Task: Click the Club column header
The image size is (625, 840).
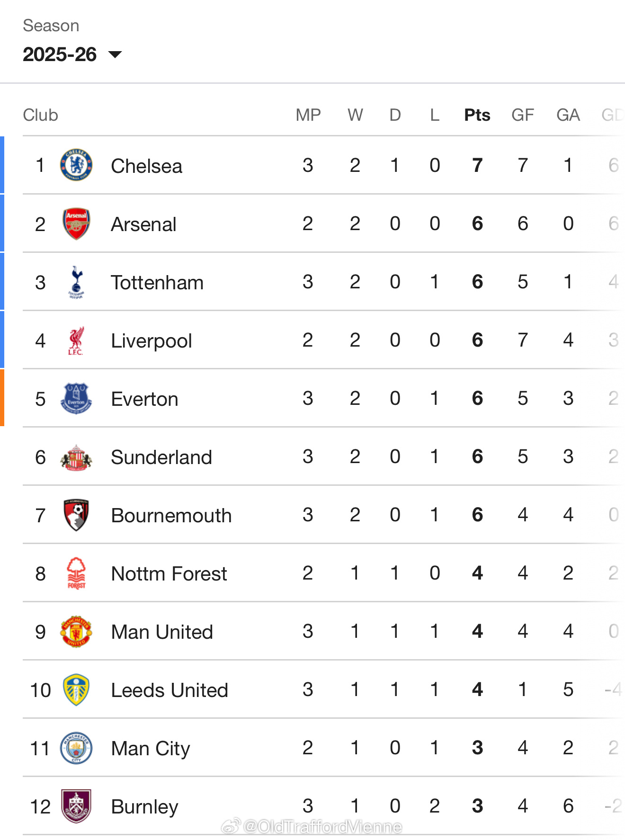Action: [x=40, y=115]
